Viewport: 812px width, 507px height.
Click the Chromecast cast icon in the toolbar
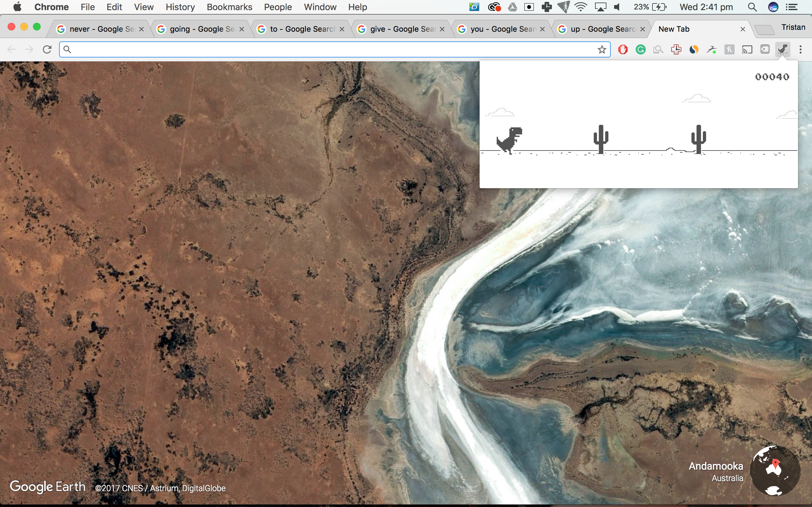[x=747, y=50]
